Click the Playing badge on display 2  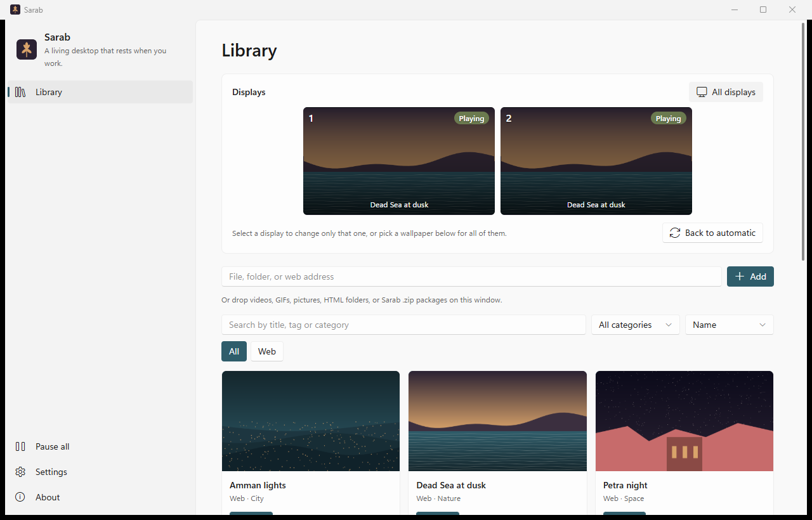point(669,119)
